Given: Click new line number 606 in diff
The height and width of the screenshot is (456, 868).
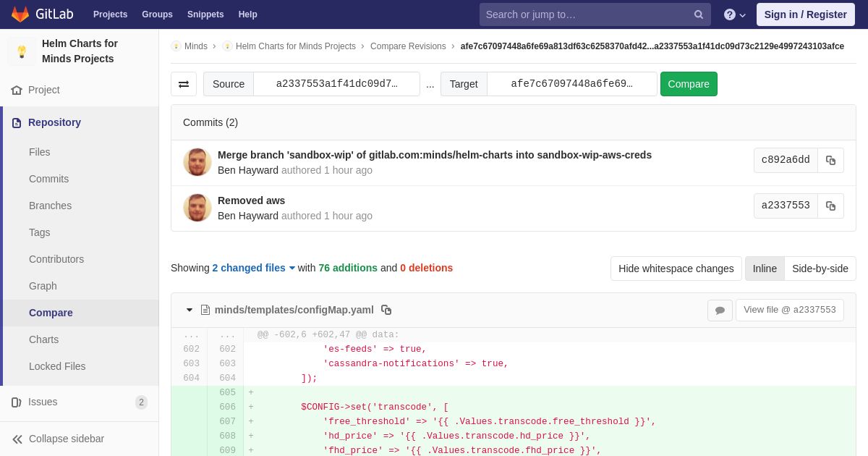Looking at the screenshot, I should 228,408.
